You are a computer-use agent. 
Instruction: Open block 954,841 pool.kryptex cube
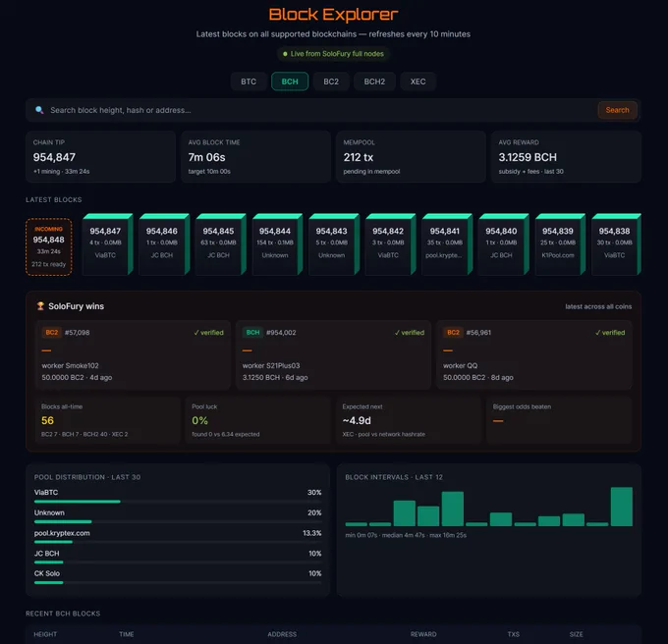(x=447, y=244)
